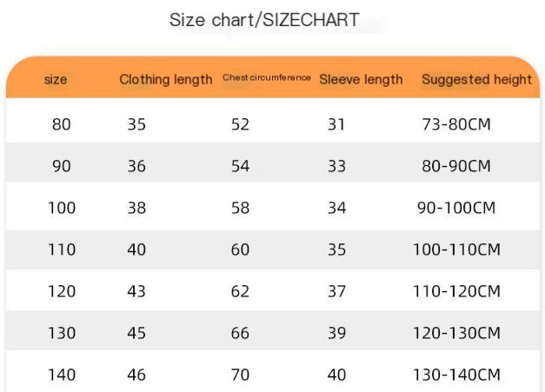Click the '110-120CM' suggested height cell
The image size is (545, 392).
[456, 291]
